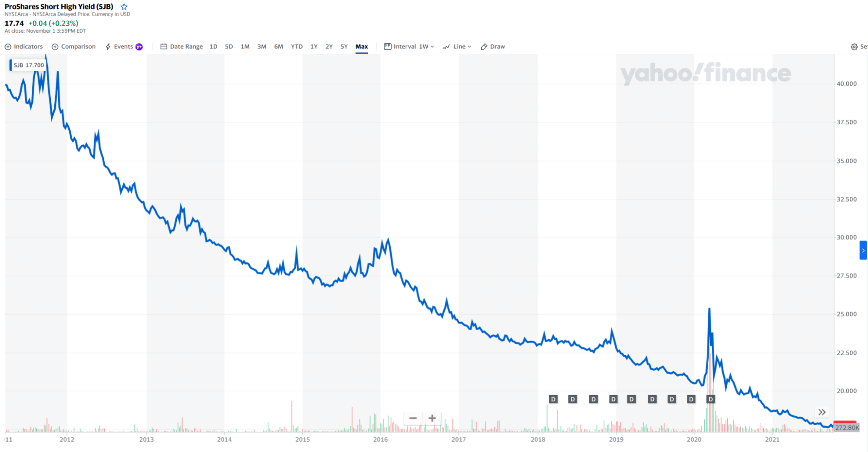Image resolution: width=868 pixels, height=452 pixels.
Task: Click the Events lightning bolt icon
Action: pyautogui.click(x=108, y=47)
